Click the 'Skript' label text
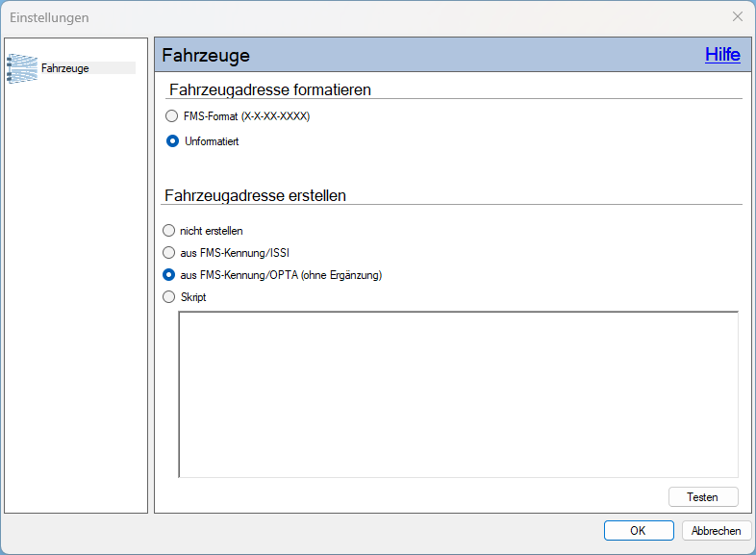The height and width of the screenshot is (555, 756). coord(193,297)
